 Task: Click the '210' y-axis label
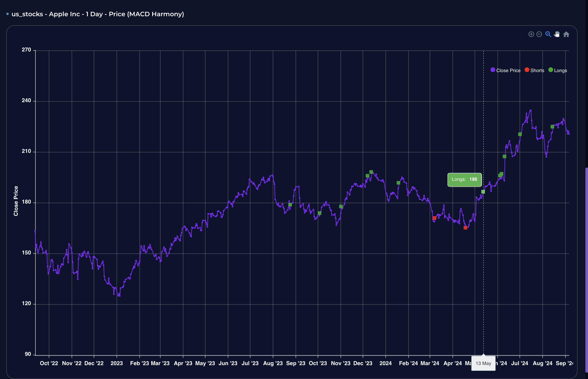pos(26,151)
